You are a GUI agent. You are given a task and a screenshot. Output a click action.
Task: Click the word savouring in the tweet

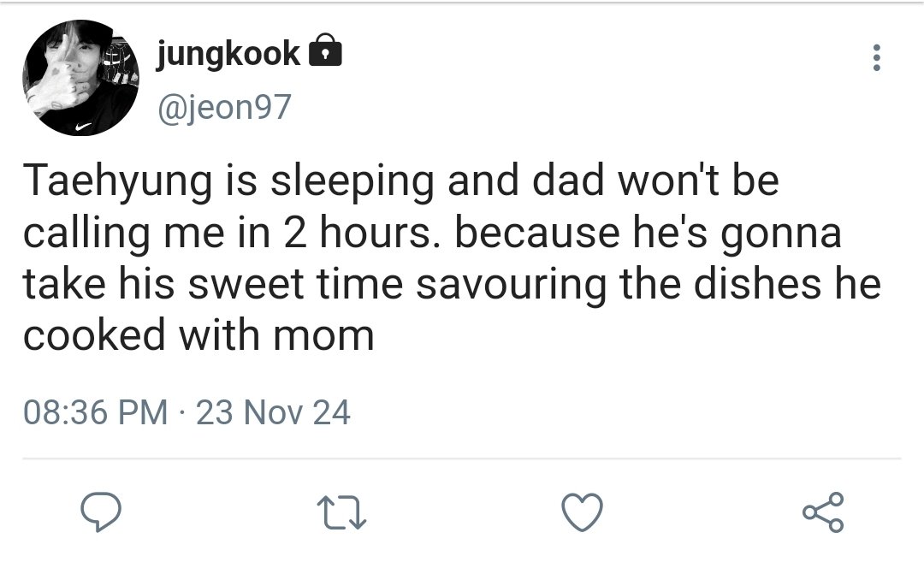(x=511, y=284)
